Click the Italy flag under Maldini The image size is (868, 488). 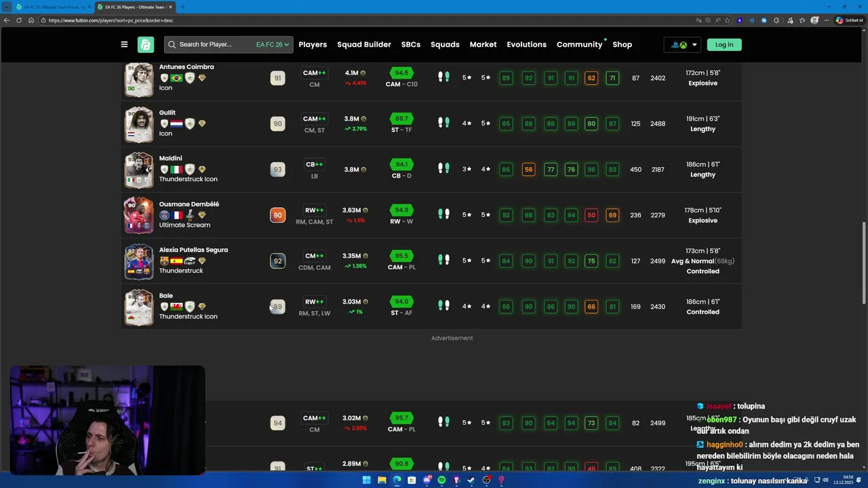pos(176,169)
